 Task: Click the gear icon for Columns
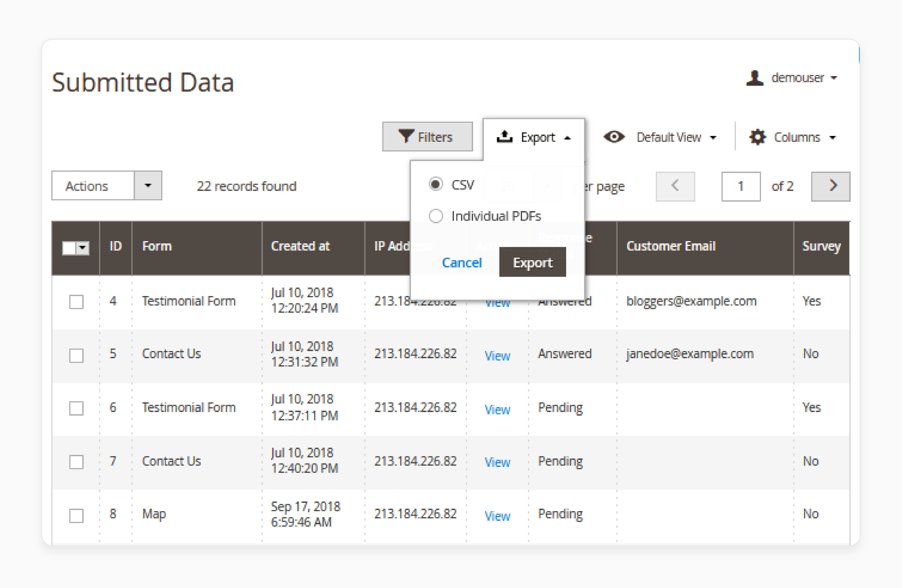coord(757,137)
